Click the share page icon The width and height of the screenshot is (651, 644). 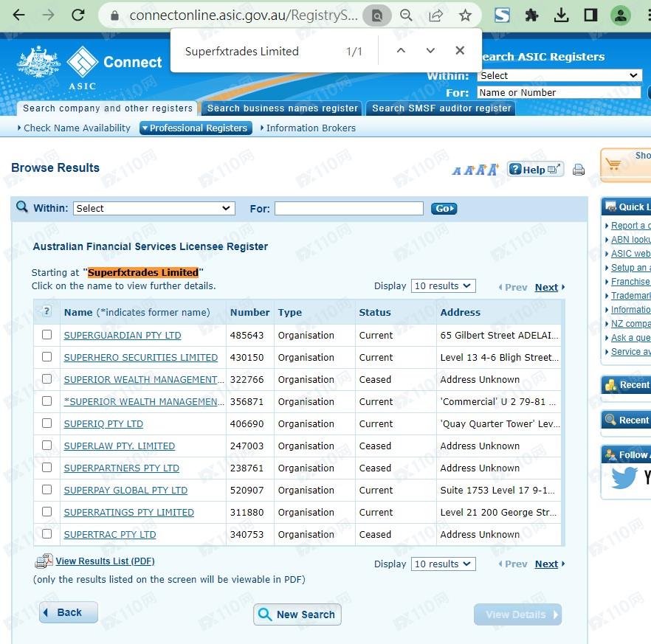click(x=435, y=15)
